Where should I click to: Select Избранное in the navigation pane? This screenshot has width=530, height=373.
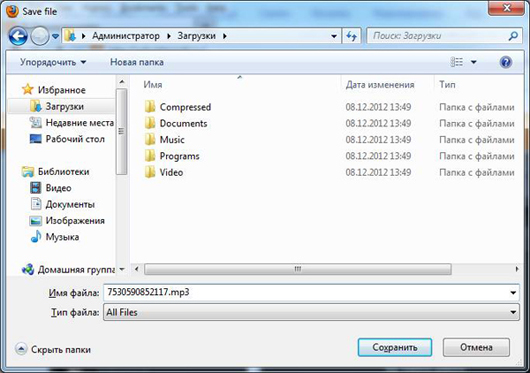point(62,90)
